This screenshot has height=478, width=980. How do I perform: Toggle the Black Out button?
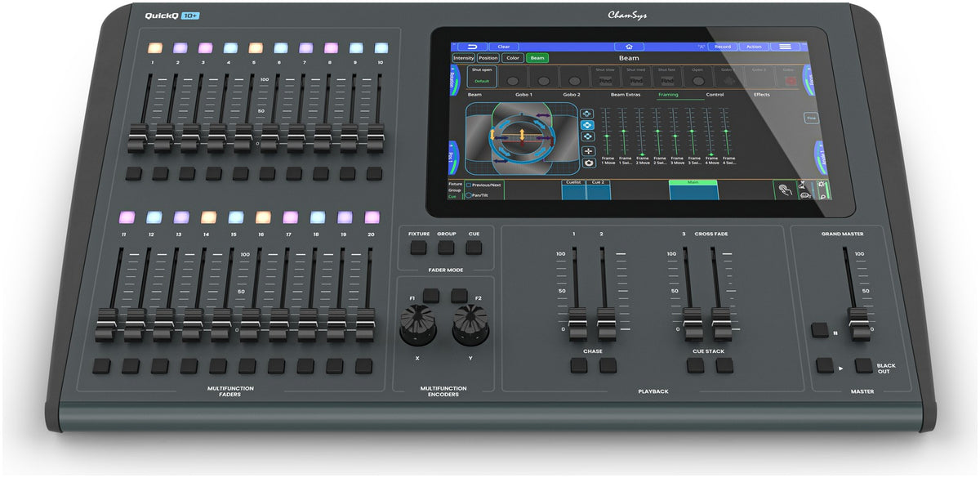click(x=864, y=365)
